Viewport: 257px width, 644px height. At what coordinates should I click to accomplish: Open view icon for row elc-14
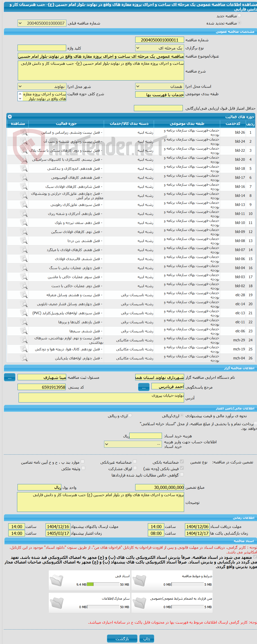coord(24,304)
